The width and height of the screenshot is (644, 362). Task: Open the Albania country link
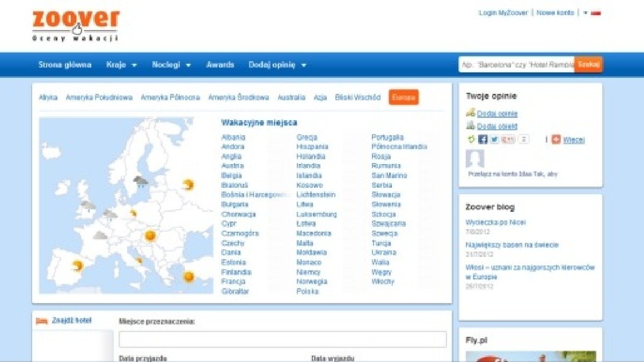coord(233,137)
